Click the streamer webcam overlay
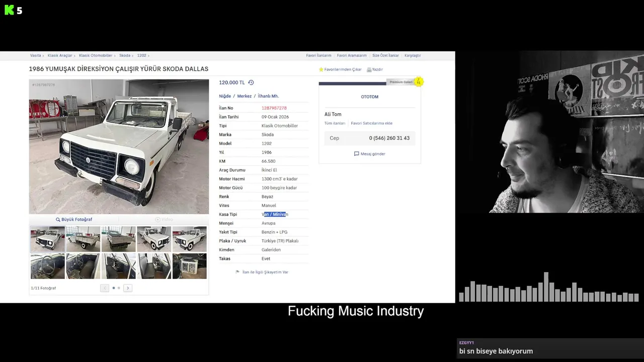The width and height of the screenshot is (644, 362). click(x=550, y=132)
